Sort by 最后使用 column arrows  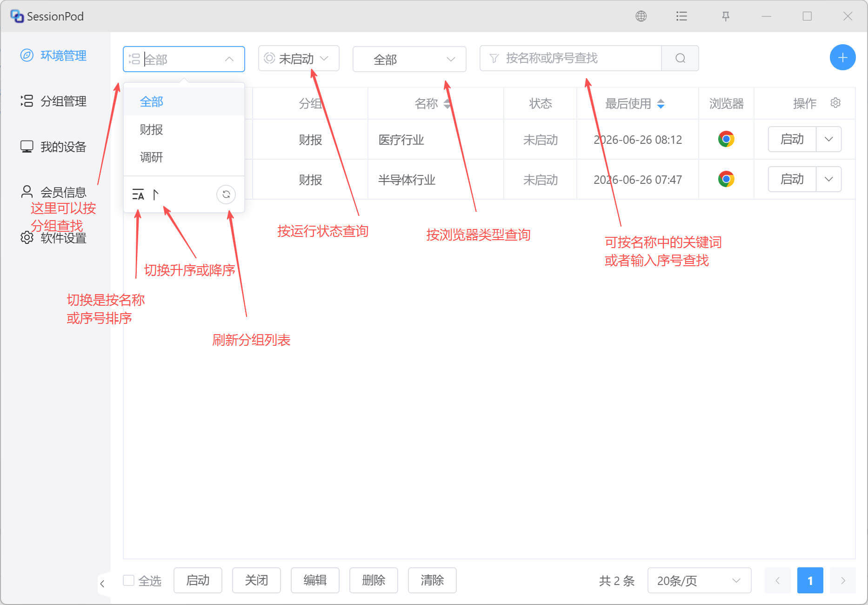point(661,103)
